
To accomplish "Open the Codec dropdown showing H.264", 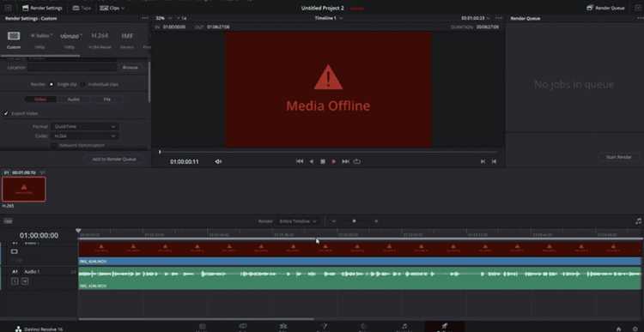I will point(85,136).
